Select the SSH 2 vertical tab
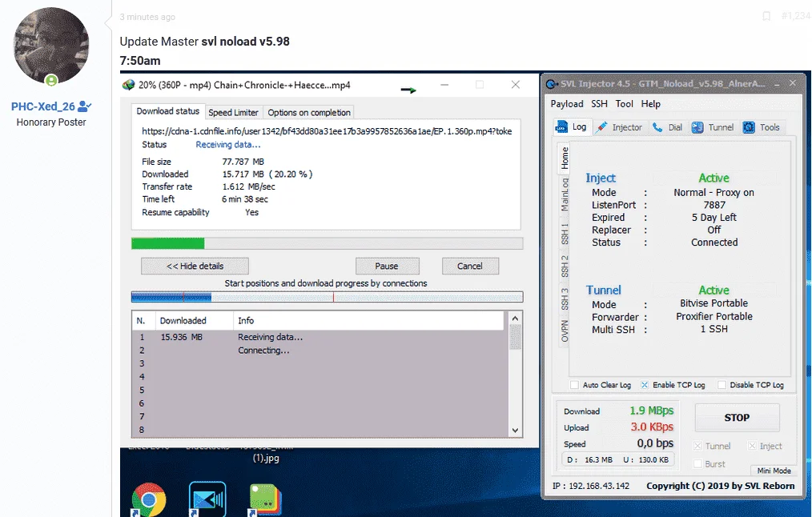 565,266
